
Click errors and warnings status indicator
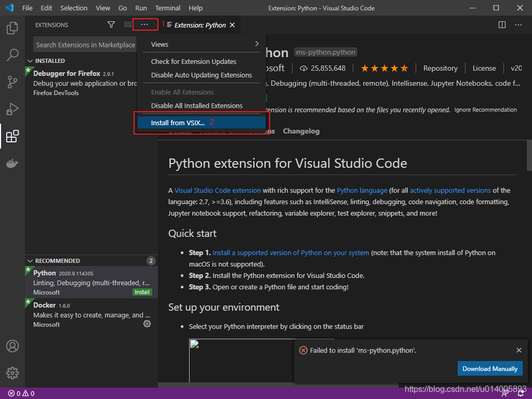click(21, 394)
